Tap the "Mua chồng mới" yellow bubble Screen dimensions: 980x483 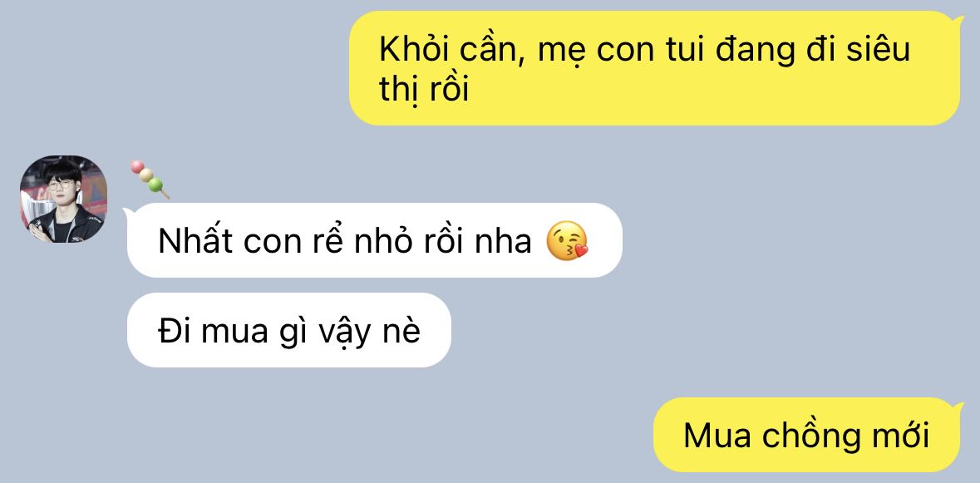tap(807, 435)
